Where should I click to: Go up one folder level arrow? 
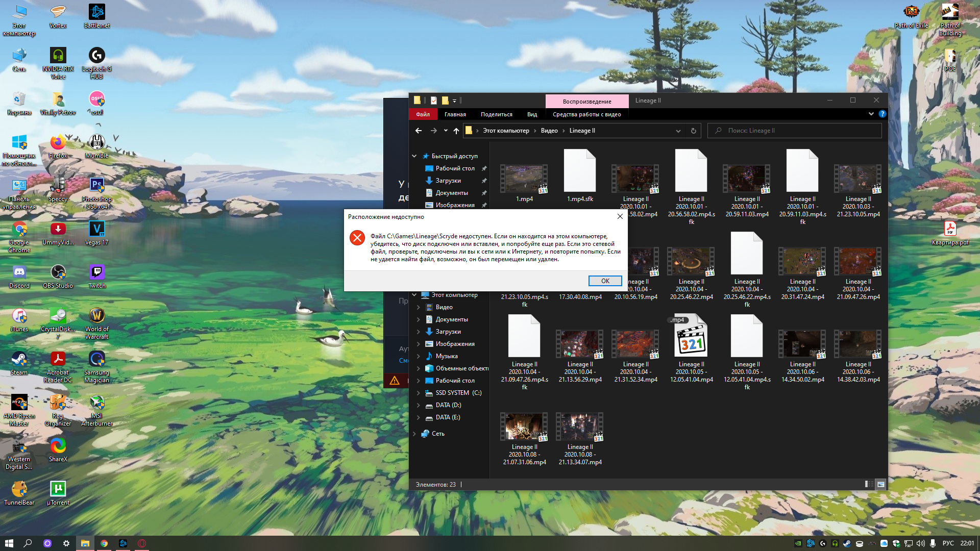click(456, 131)
